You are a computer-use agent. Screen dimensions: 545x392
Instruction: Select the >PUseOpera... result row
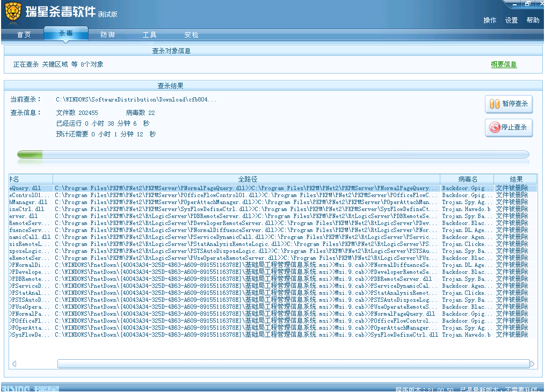273,307
